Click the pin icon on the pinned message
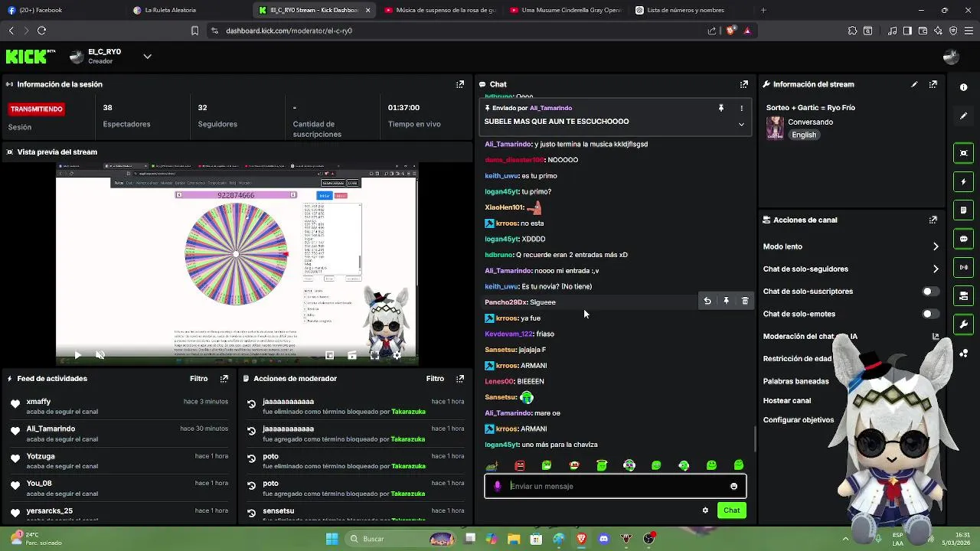 720,109
